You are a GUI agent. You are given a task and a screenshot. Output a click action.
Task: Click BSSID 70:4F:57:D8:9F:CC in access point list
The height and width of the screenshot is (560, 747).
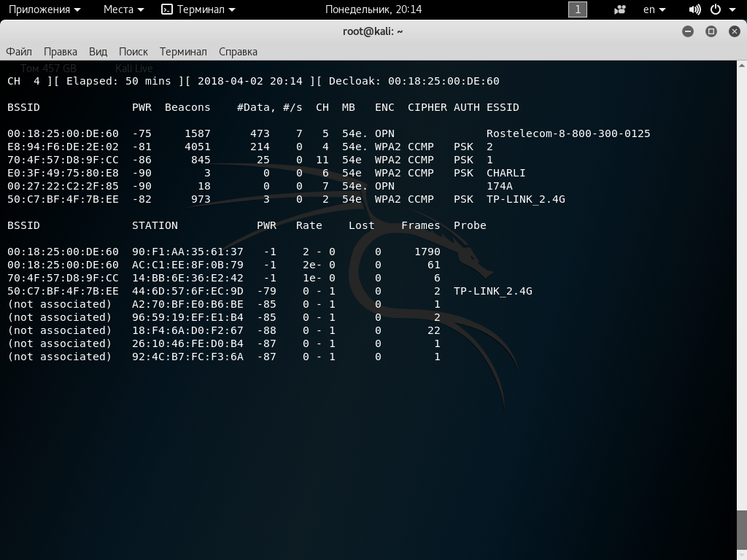pos(63,160)
